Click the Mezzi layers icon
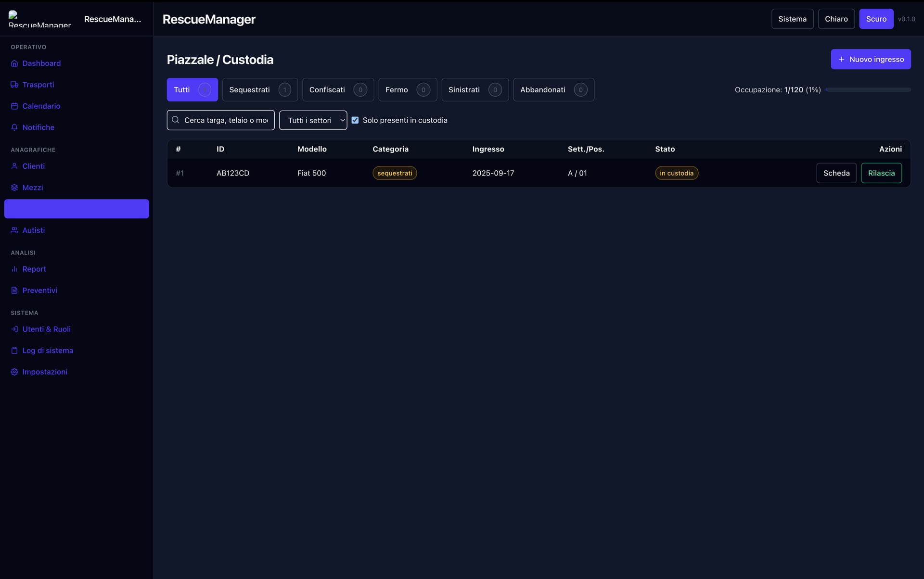The image size is (924, 579). click(x=14, y=188)
